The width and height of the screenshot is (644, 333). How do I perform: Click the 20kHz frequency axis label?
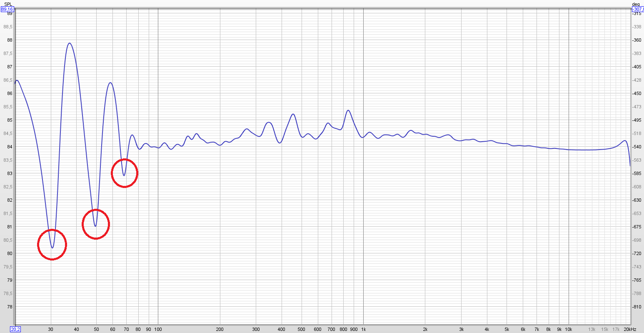pos(630,329)
